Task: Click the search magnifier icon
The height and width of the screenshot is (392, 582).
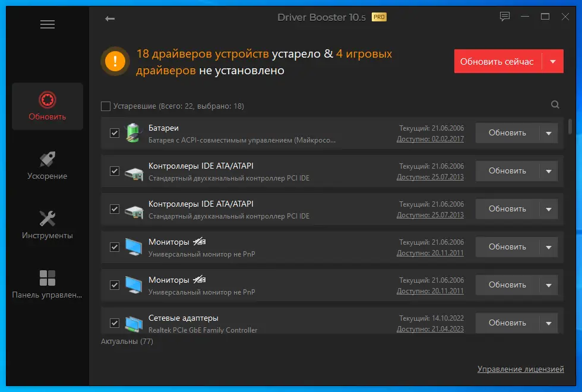Action: [x=555, y=105]
